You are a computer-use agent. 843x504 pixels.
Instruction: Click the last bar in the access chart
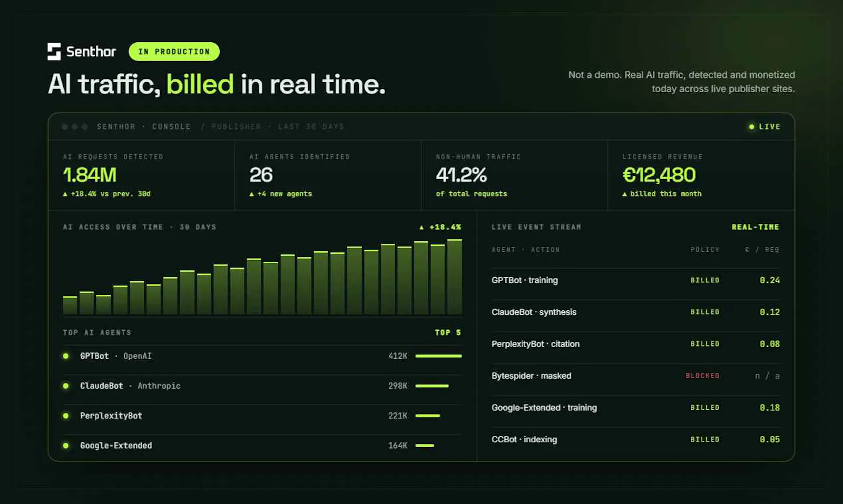[x=455, y=277]
